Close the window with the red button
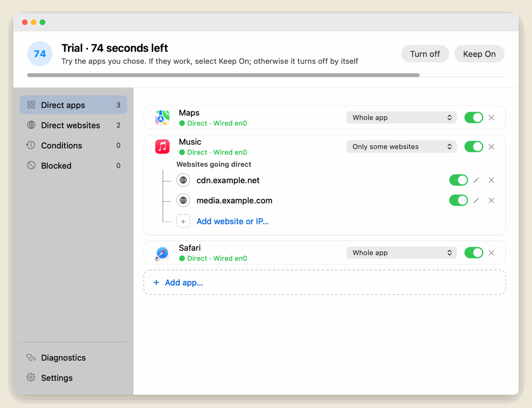532x408 pixels. point(25,22)
